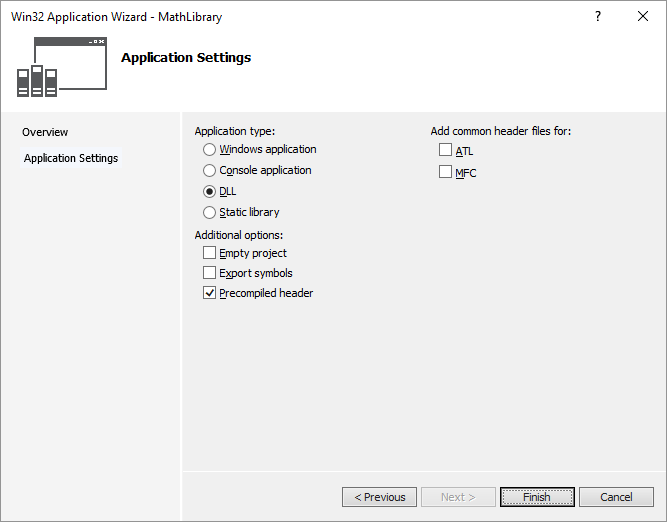667x522 pixels.
Task: Close the wizard dialog with X
Action: (x=643, y=16)
